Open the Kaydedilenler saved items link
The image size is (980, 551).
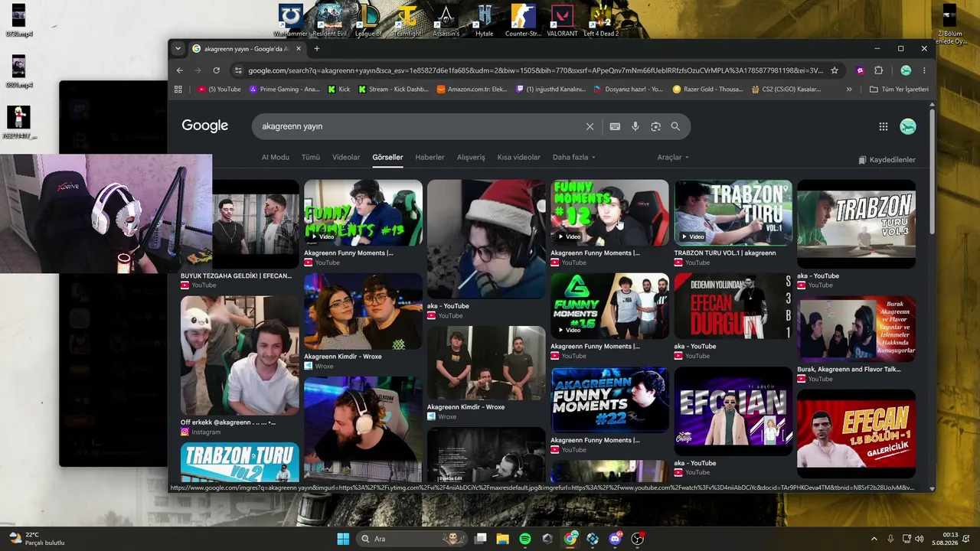tap(887, 160)
